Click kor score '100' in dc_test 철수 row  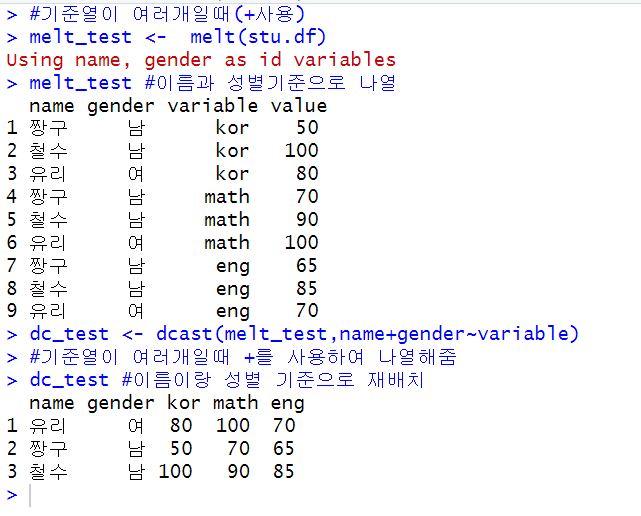(175, 471)
